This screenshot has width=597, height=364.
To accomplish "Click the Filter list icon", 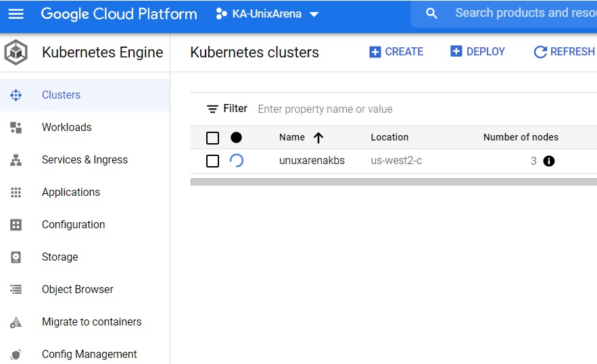I will click(x=212, y=109).
